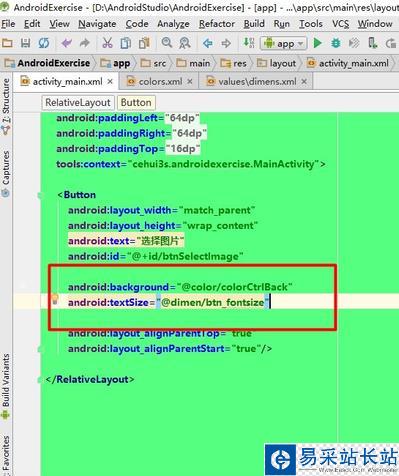The height and width of the screenshot is (476, 399).
Task: Click the tools:context attribute line
Action: (191, 164)
